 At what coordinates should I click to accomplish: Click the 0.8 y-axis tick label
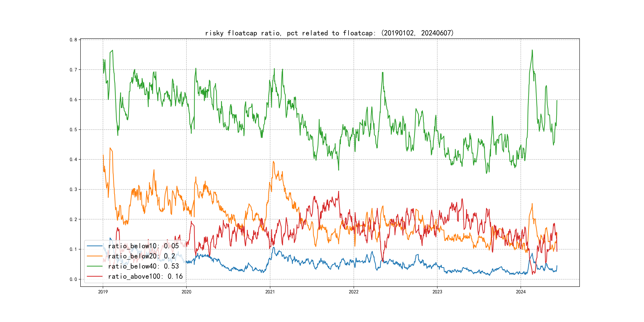point(73,40)
